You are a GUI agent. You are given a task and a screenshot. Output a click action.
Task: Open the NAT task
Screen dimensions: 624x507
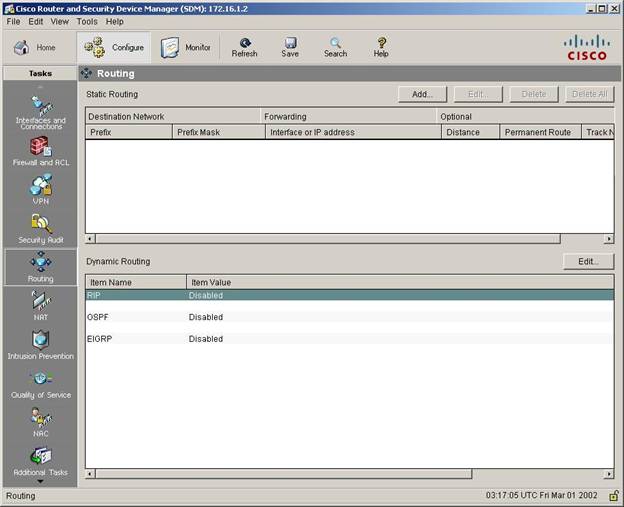click(41, 306)
